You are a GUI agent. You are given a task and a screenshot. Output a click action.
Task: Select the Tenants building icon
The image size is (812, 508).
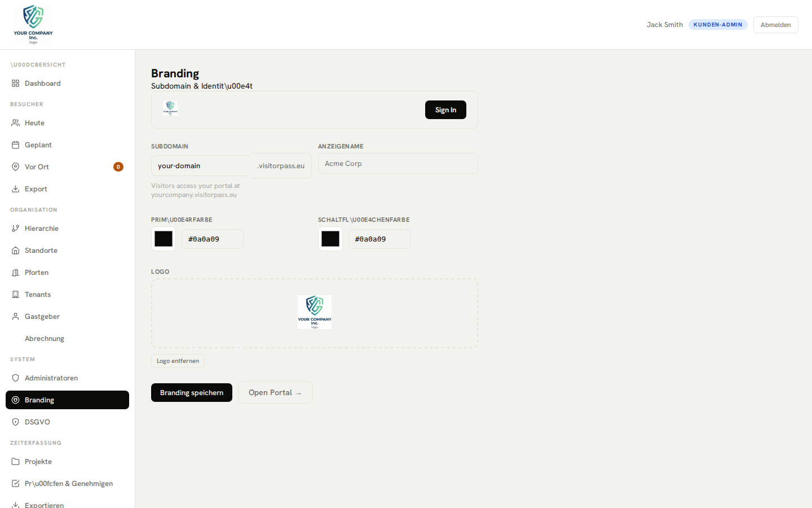(15, 294)
